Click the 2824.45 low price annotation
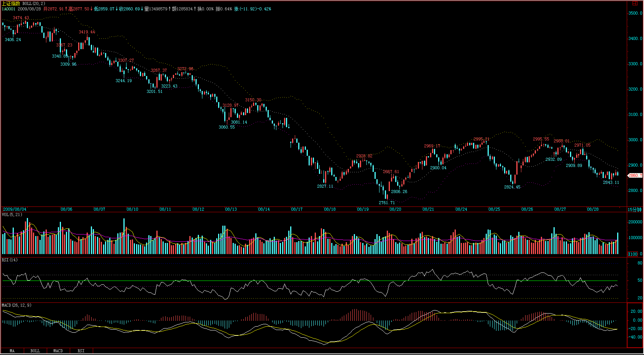 [512, 187]
